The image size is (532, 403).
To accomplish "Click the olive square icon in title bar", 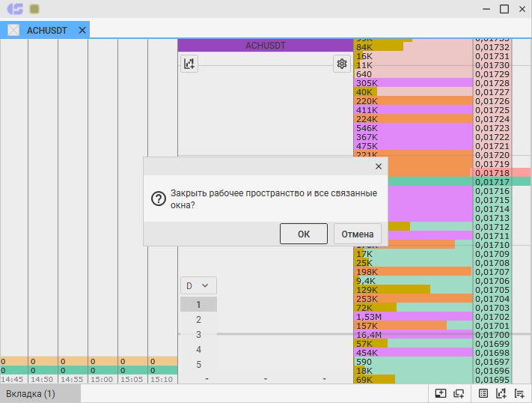I will (x=34, y=9).
